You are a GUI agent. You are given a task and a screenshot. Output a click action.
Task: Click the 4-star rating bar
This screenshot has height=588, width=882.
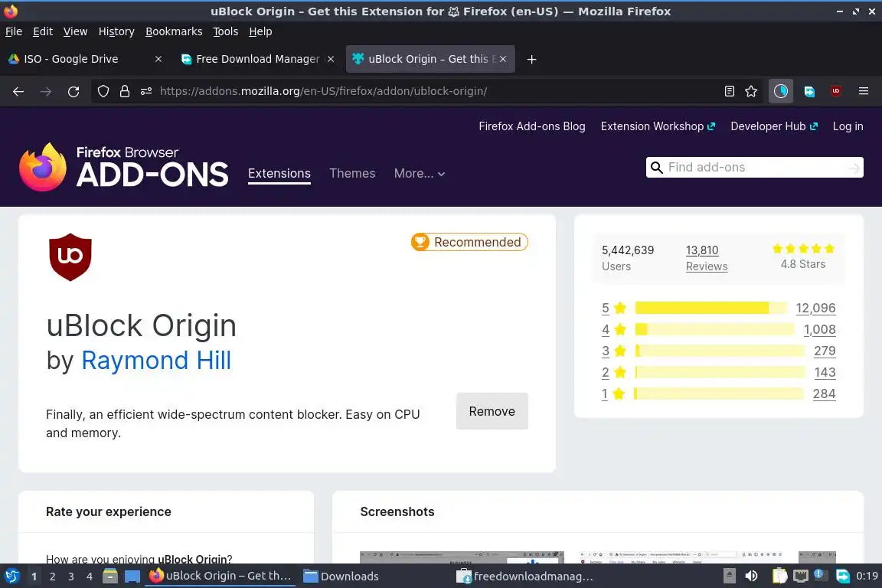pos(714,329)
